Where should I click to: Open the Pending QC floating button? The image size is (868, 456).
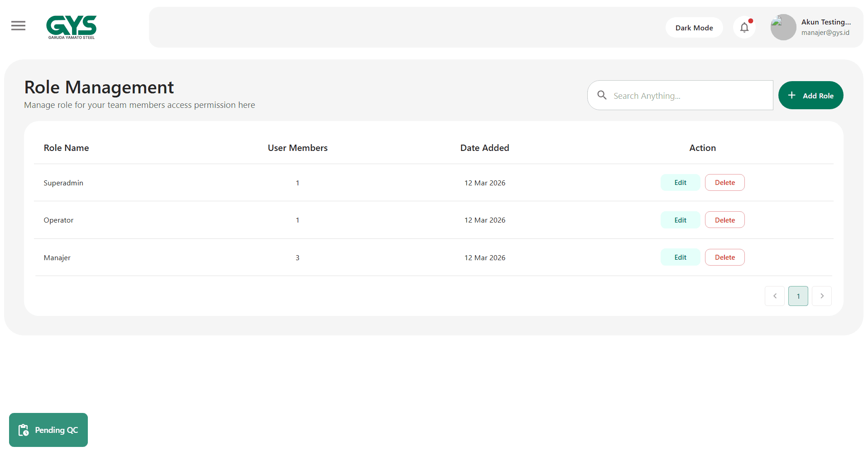48,430
